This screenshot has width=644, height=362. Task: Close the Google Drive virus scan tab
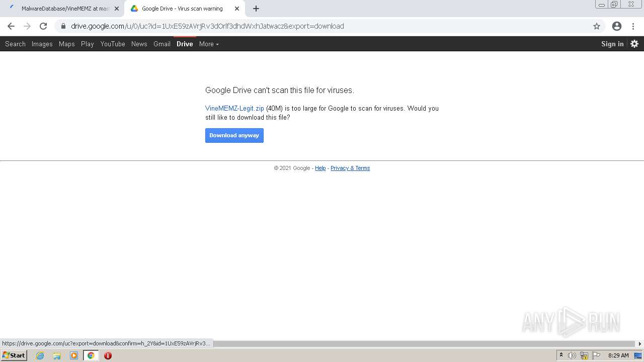coord(237,9)
